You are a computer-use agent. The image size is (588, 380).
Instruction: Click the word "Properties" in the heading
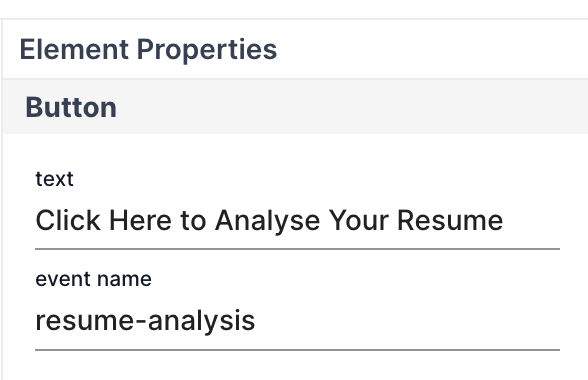point(207,50)
